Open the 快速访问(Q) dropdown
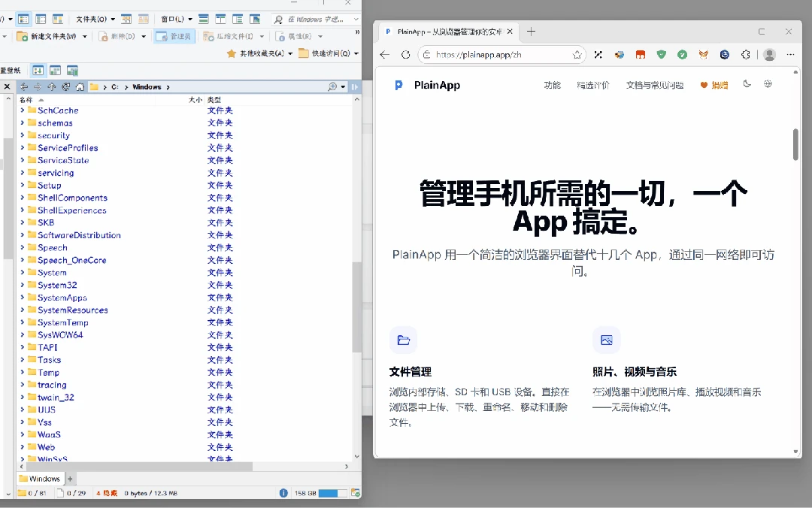Viewport: 812px width, 508px height. click(329, 53)
